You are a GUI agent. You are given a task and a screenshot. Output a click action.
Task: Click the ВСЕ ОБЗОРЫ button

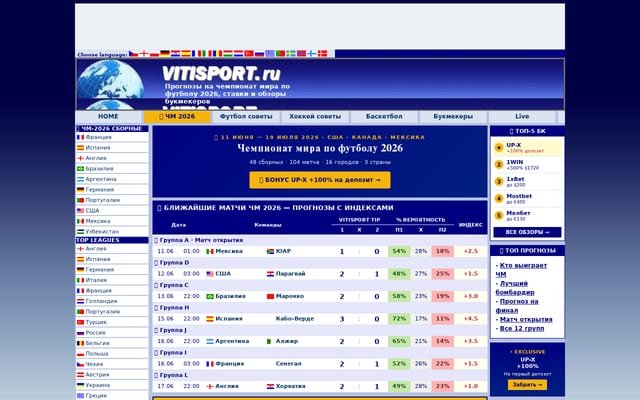coord(527,232)
